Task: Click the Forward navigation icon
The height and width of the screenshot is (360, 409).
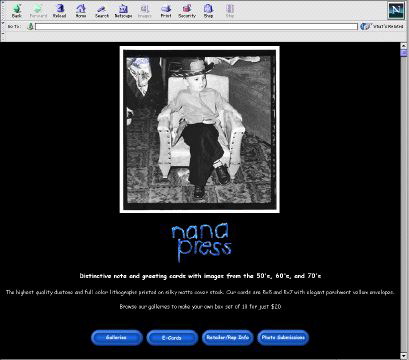Action: (x=38, y=11)
